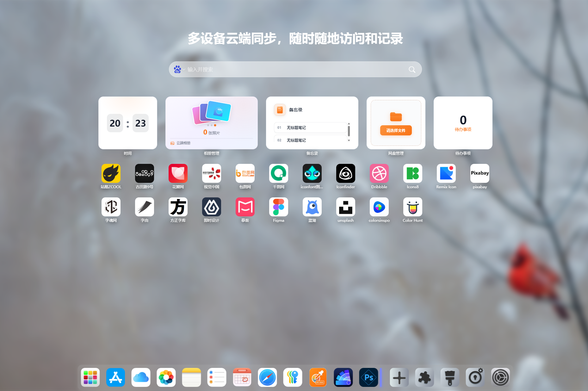Open the 视觉中国 site icon
This screenshot has width=588, height=391.
212,173
